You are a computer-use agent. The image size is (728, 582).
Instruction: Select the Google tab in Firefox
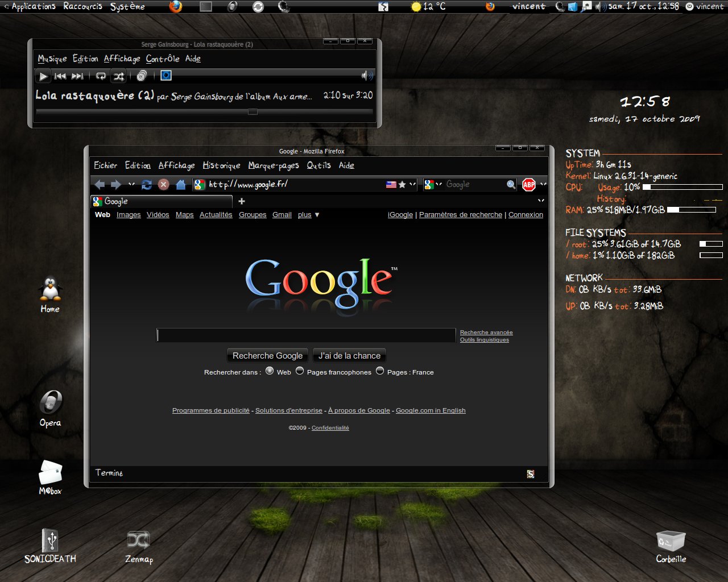pos(162,201)
